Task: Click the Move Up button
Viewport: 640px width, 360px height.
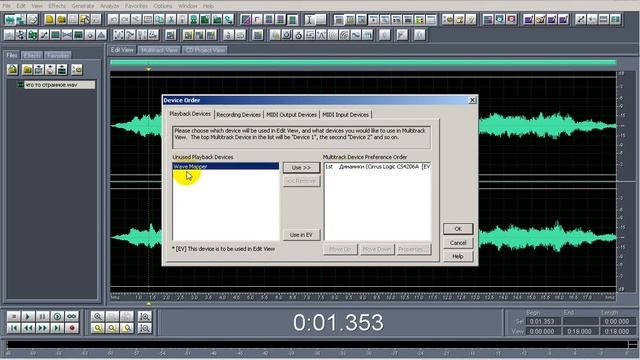Action: [340, 249]
